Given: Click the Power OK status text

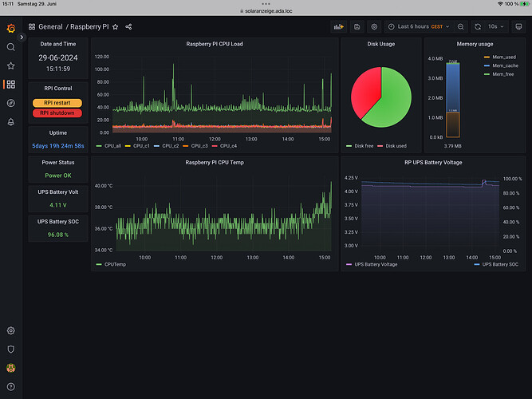Looking at the screenshot, I should click(58, 176).
